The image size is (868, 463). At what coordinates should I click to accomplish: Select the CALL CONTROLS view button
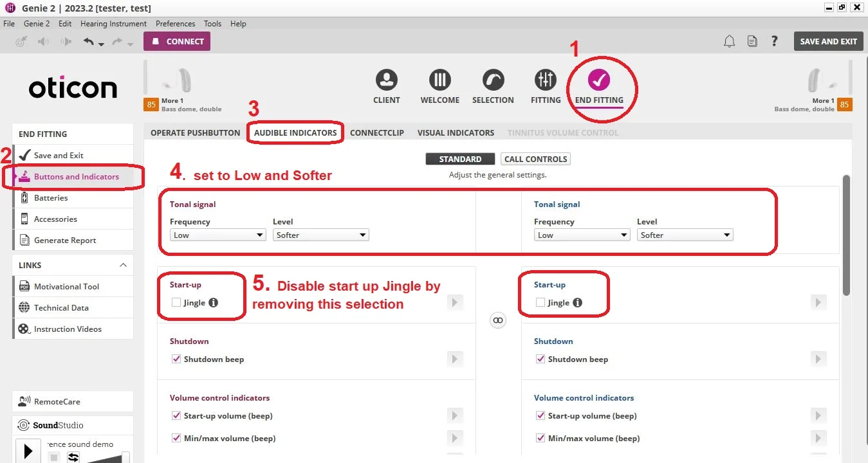pos(535,159)
